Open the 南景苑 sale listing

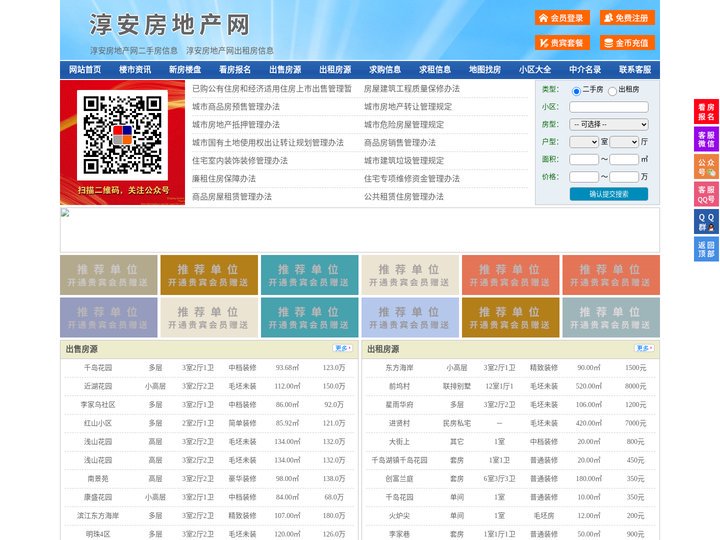(x=98, y=478)
